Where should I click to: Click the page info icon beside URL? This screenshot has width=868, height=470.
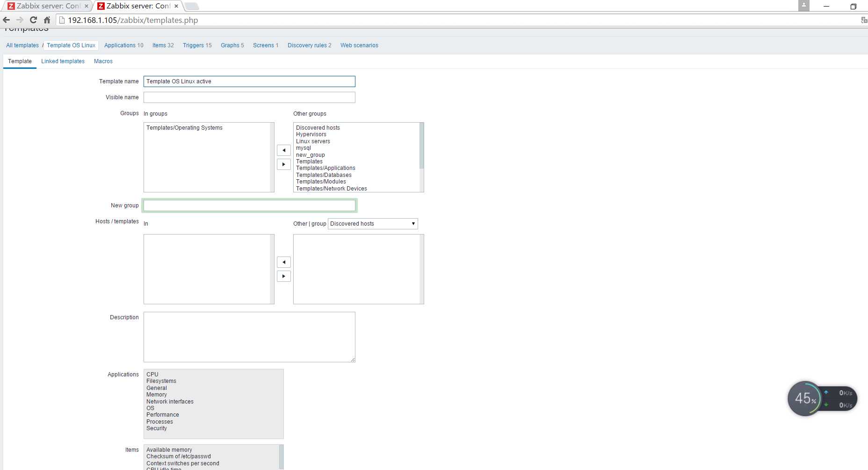click(62, 20)
